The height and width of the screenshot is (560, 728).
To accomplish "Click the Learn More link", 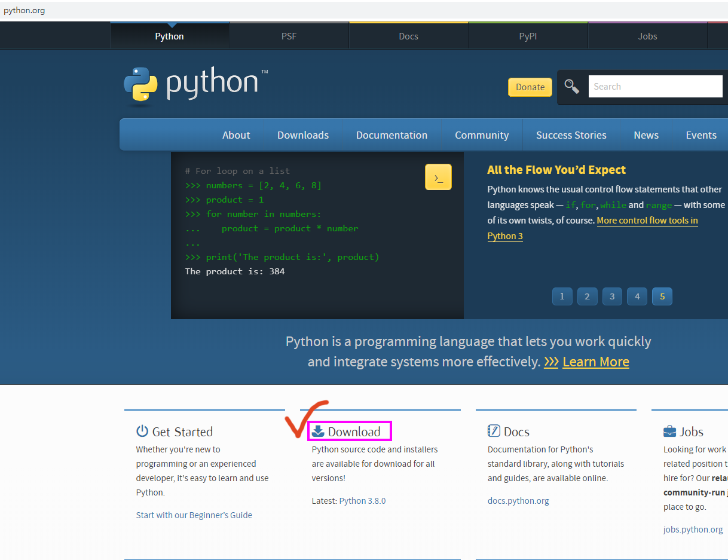I will pos(596,362).
